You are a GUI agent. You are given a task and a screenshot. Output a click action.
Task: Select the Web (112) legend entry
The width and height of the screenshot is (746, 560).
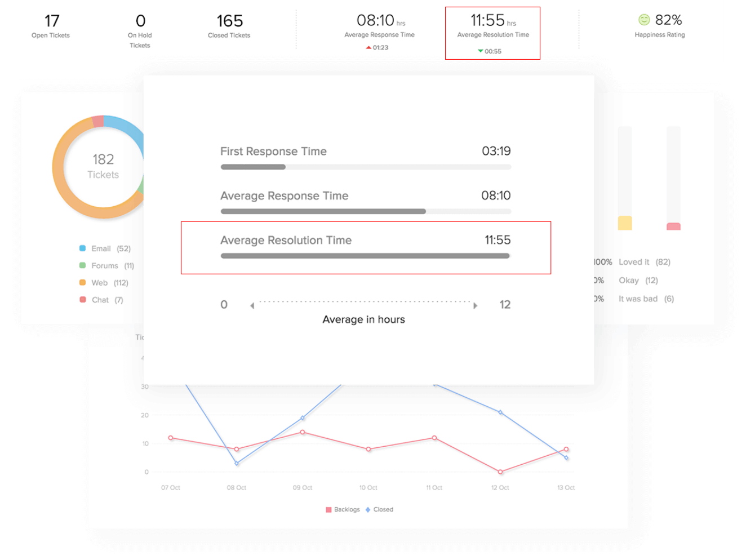click(x=104, y=283)
